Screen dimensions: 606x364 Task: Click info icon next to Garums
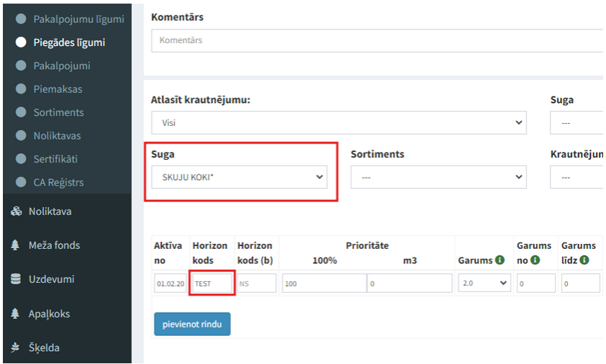pyautogui.click(x=499, y=260)
